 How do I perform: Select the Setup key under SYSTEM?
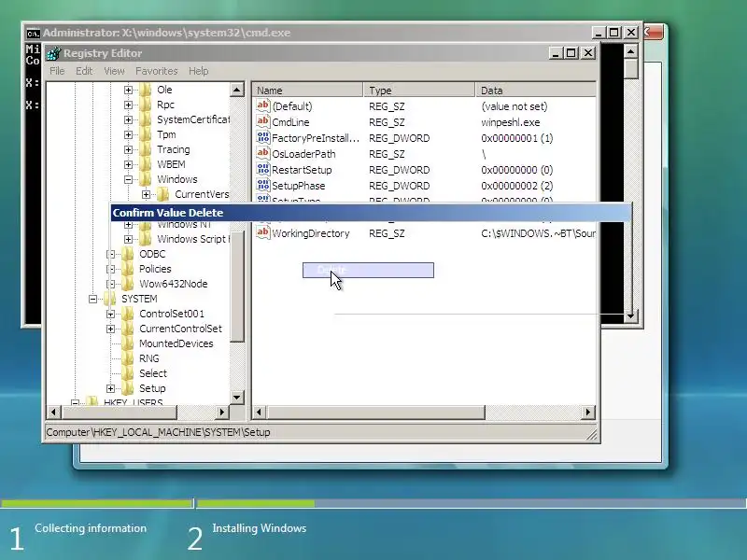pos(152,388)
